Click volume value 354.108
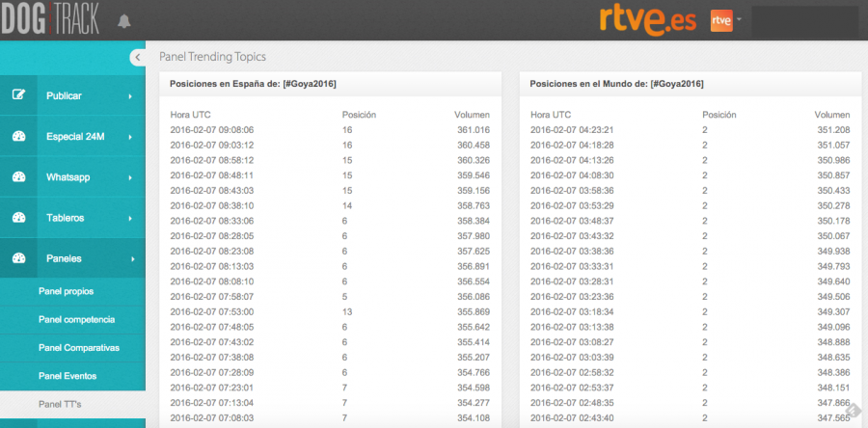The width and height of the screenshot is (868, 428). [474, 418]
